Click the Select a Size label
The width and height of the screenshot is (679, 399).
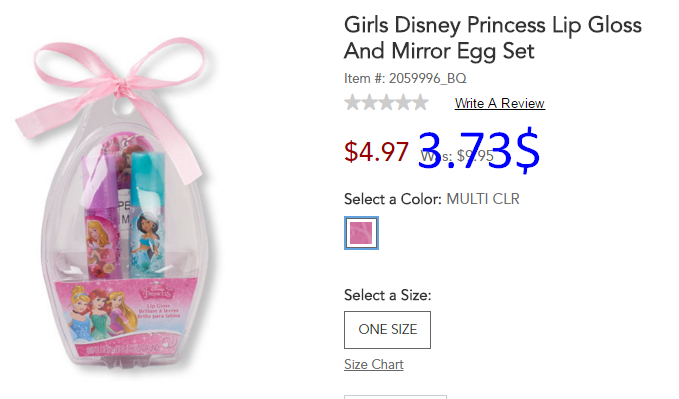click(x=388, y=295)
